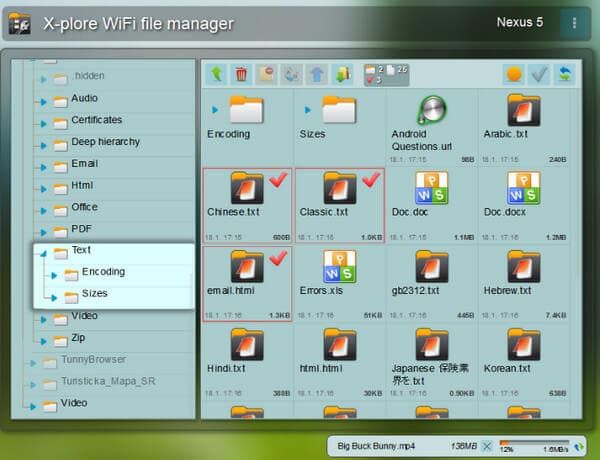Open the Errors.xls file thumbnail

point(339,266)
